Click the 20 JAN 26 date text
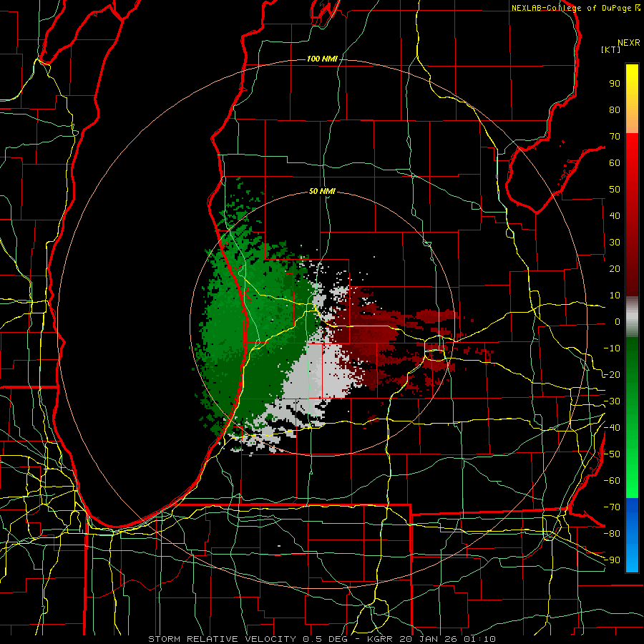644x644 pixels. (x=429, y=639)
